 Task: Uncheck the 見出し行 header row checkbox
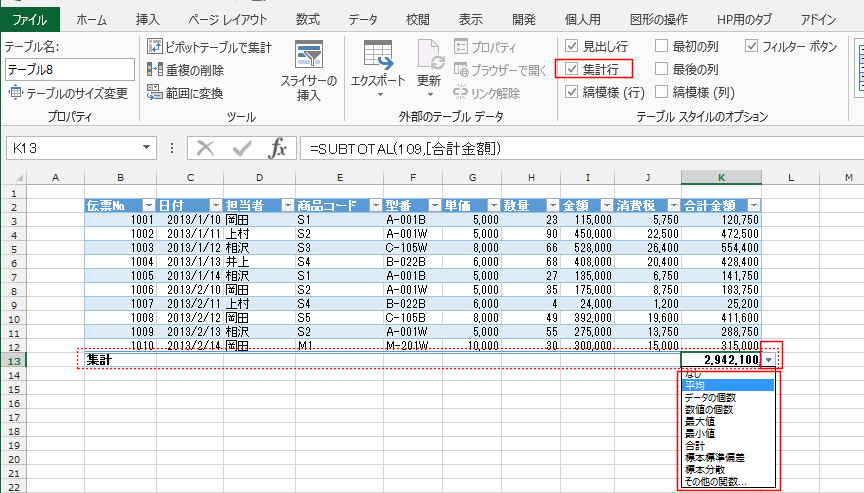[x=571, y=46]
